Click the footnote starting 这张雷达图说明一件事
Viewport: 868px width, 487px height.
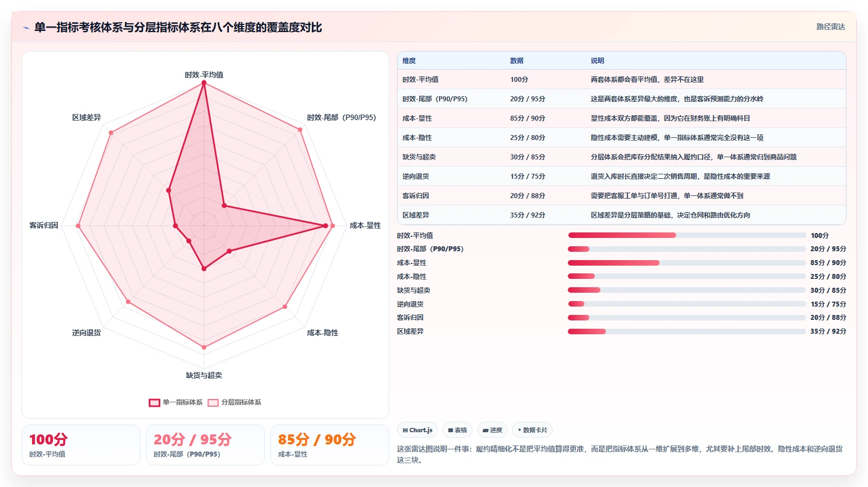(x=620, y=454)
